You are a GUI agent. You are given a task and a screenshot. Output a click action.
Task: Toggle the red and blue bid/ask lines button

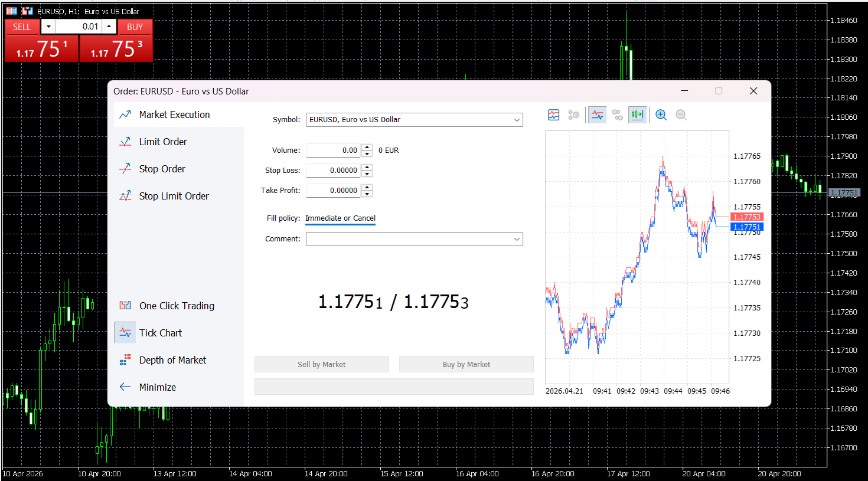tap(598, 115)
